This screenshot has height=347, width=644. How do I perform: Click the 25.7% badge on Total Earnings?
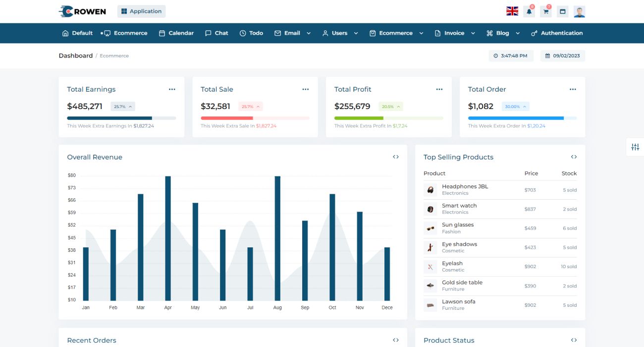123,107
